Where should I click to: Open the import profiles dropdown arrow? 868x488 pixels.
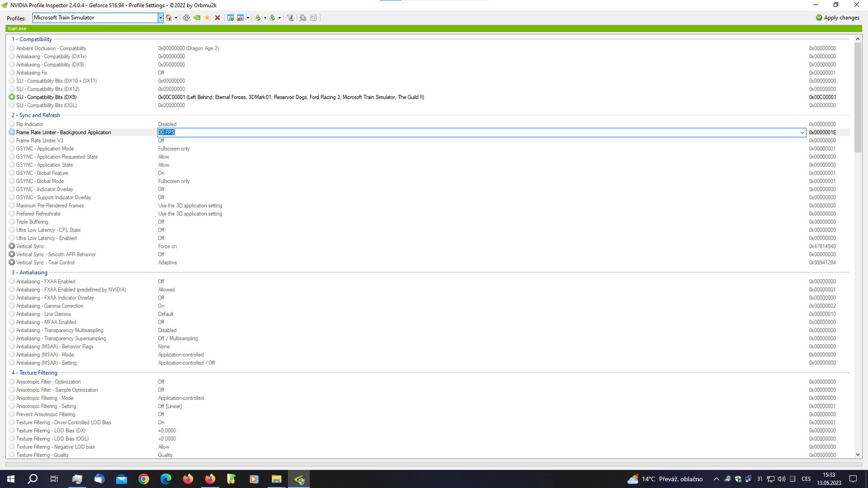[x=279, y=18]
